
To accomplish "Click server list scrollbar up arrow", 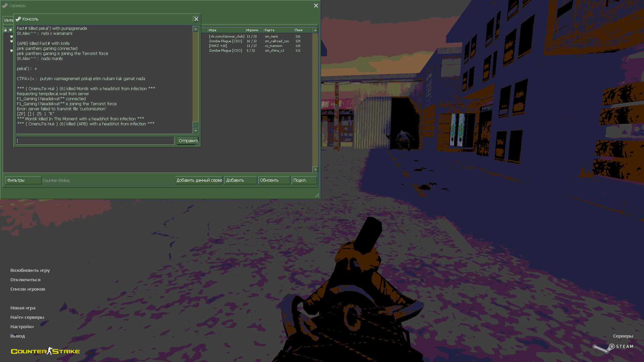I will tap(315, 30).
